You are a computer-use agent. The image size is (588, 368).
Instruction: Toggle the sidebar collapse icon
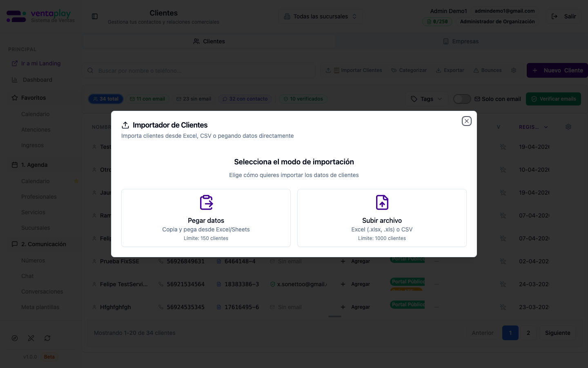[x=95, y=16]
